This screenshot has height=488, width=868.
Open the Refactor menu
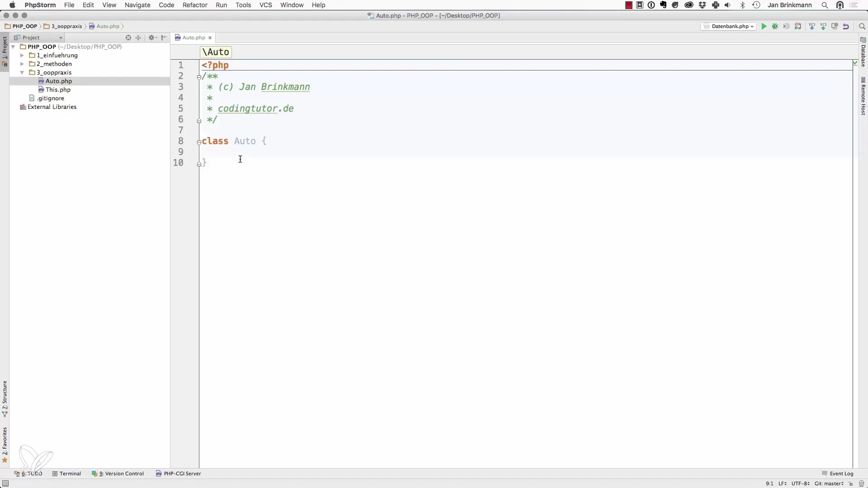(x=195, y=5)
